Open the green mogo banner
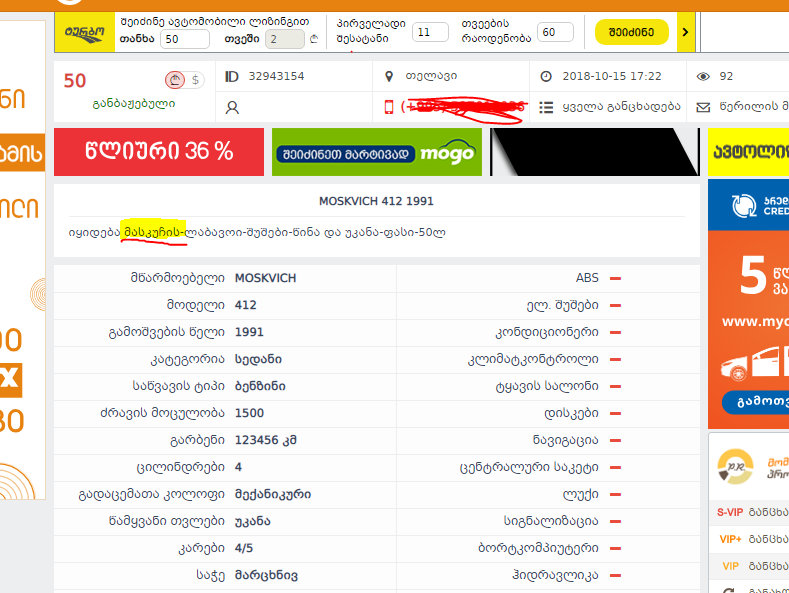This screenshot has width=789, height=593. click(x=377, y=152)
